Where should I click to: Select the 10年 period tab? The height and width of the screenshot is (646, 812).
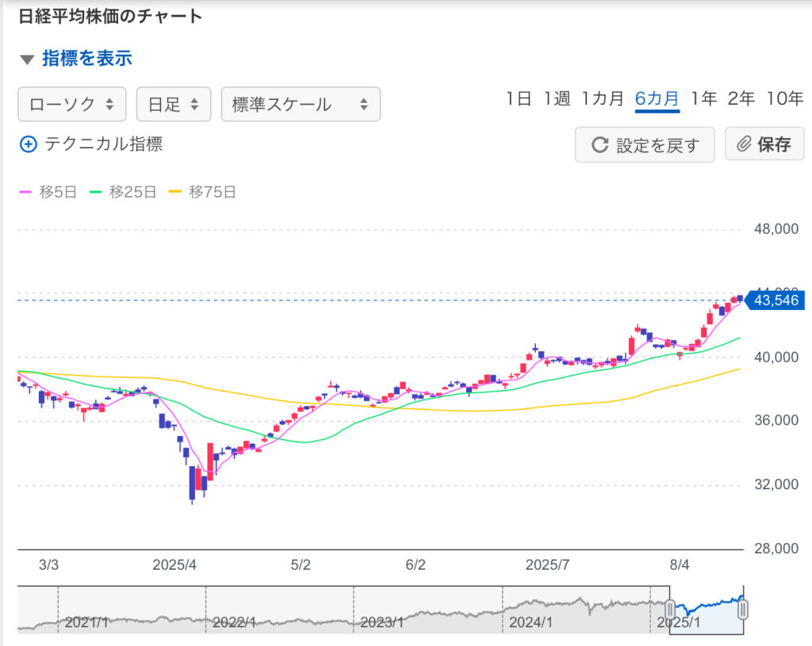785,97
